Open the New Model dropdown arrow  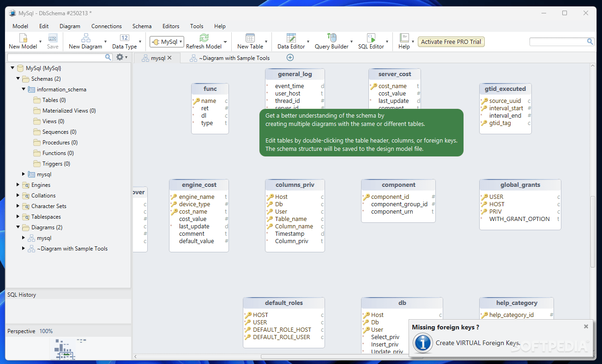click(41, 42)
